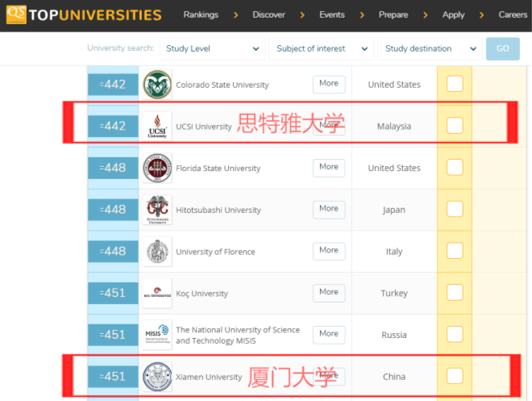Screen dimensions: 532x401
Task: Open UCSI University name link
Action: (x=204, y=127)
